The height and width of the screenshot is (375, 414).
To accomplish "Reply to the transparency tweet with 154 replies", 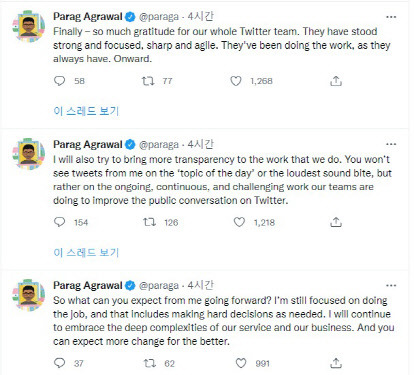I will [x=60, y=222].
